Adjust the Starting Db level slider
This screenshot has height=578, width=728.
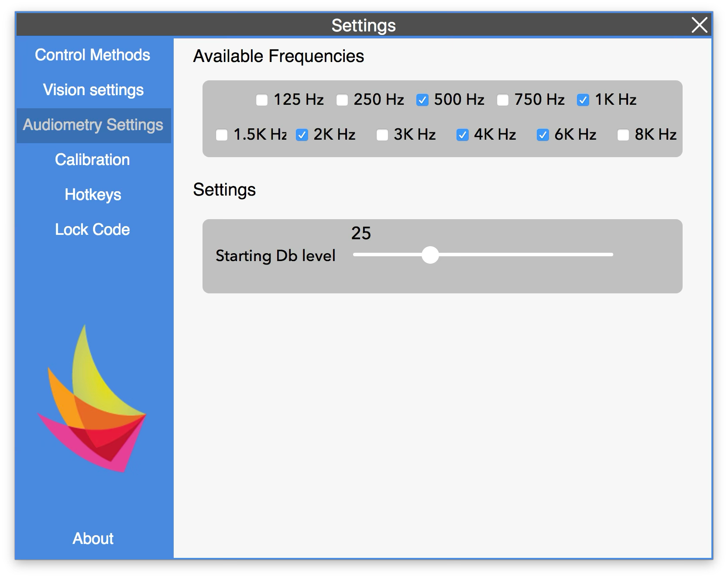(x=431, y=255)
